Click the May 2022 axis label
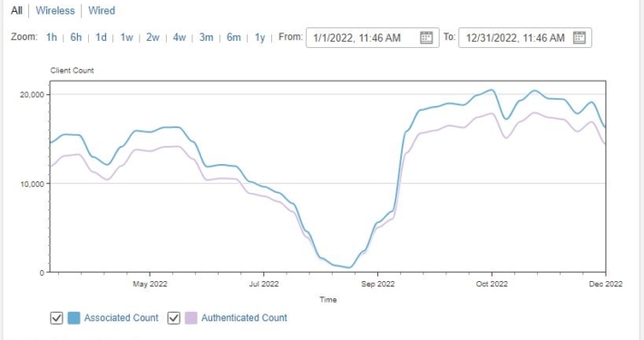The image size is (644, 340). click(x=150, y=284)
